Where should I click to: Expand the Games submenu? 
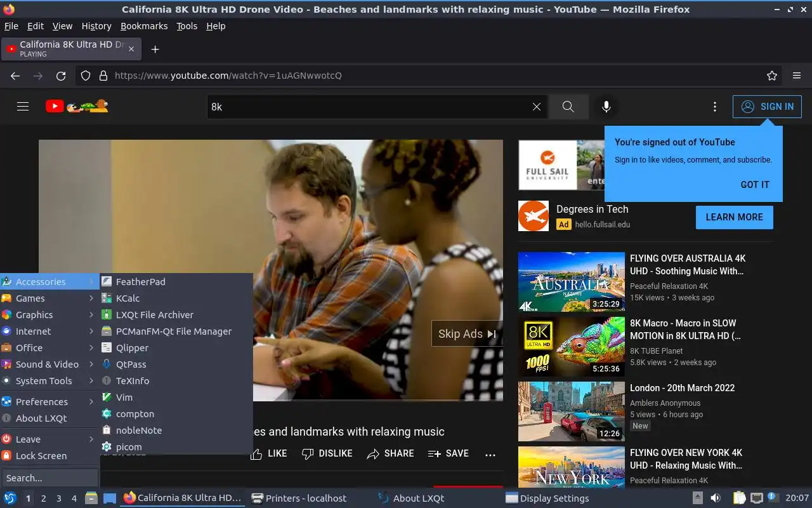tap(49, 298)
